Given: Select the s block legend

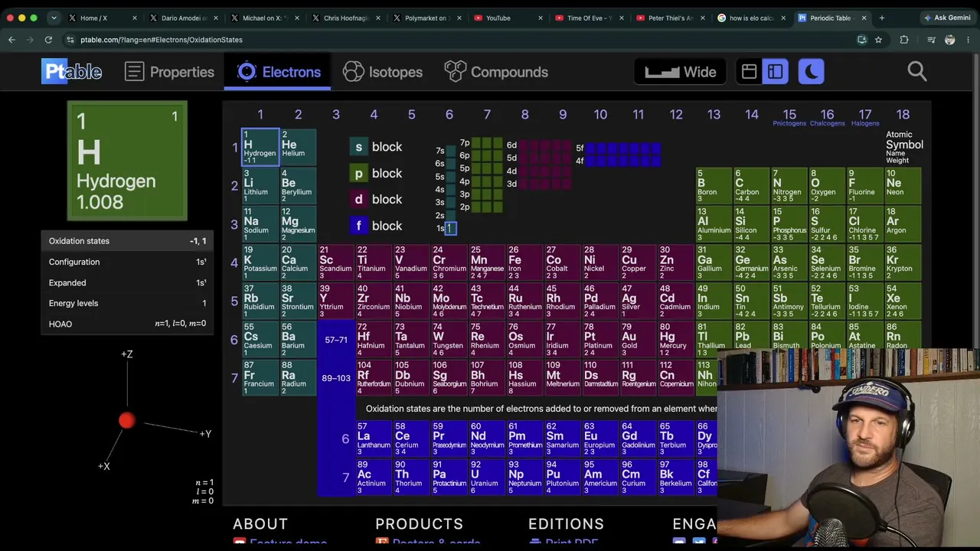Looking at the screenshot, I should click(376, 147).
